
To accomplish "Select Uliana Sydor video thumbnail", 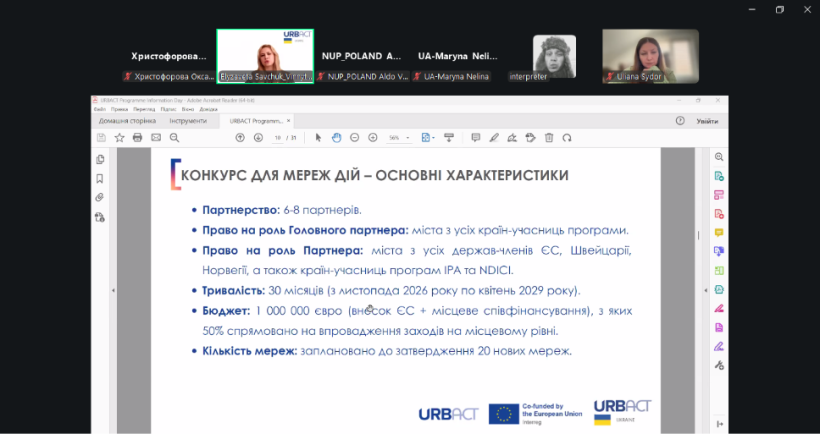I will click(x=651, y=56).
